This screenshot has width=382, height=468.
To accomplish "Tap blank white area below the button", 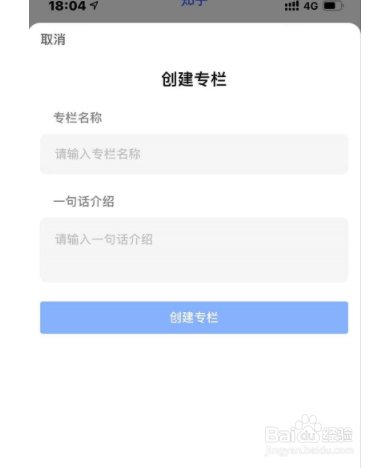I will (167, 383).
